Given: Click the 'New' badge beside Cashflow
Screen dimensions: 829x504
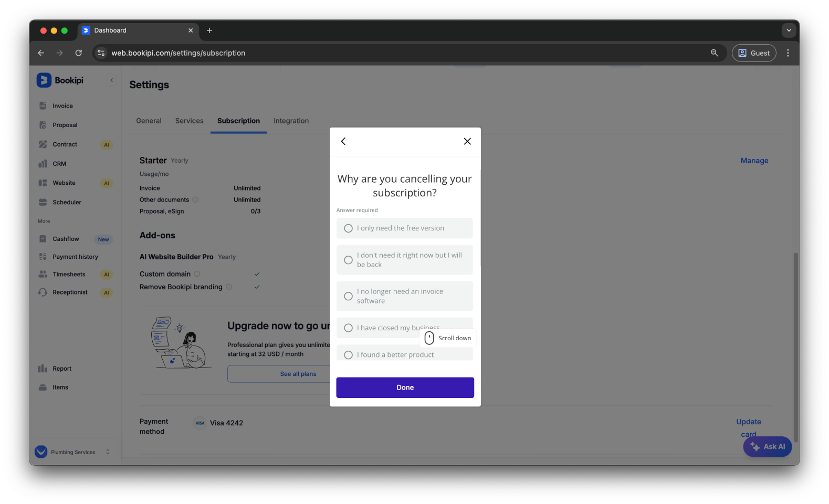Looking at the screenshot, I should pos(103,239).
